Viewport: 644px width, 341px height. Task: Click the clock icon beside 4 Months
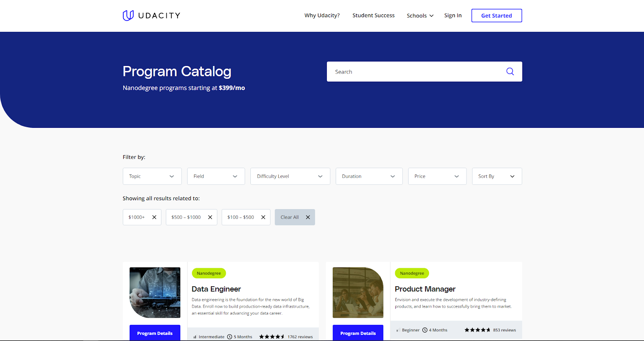click(425, 330)
